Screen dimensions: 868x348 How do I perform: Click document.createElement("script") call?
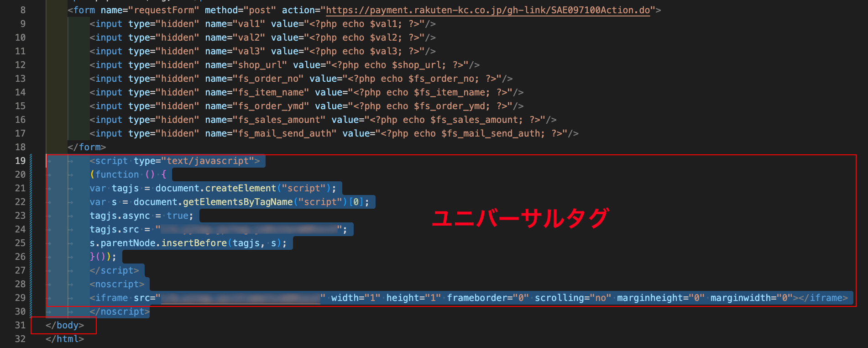243,188
